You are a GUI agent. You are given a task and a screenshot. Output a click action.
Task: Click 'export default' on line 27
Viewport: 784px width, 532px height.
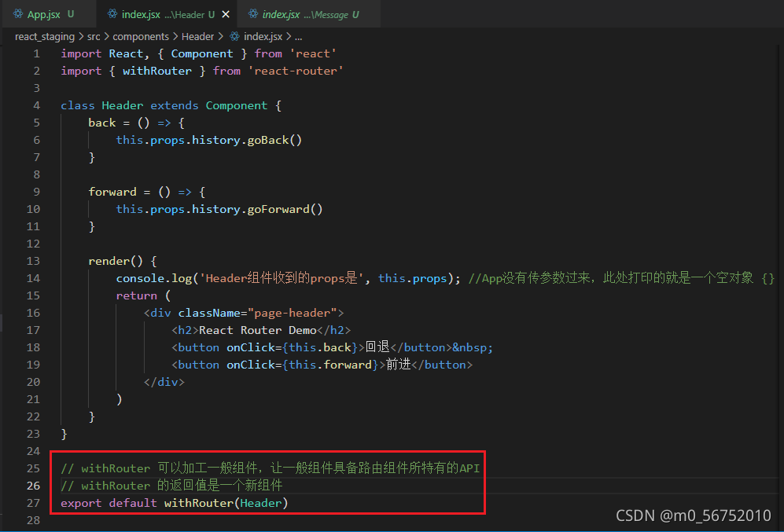pyautogui.click(x=109, y=503)
